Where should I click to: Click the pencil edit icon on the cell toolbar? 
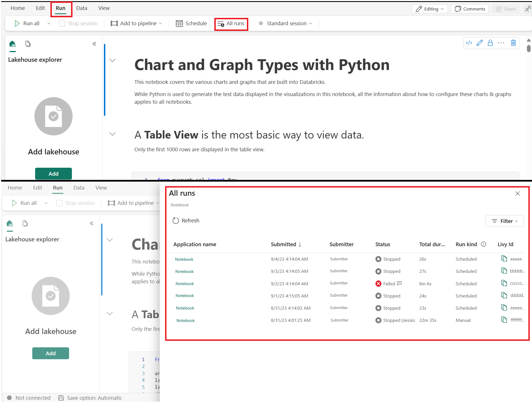[480, 43]
